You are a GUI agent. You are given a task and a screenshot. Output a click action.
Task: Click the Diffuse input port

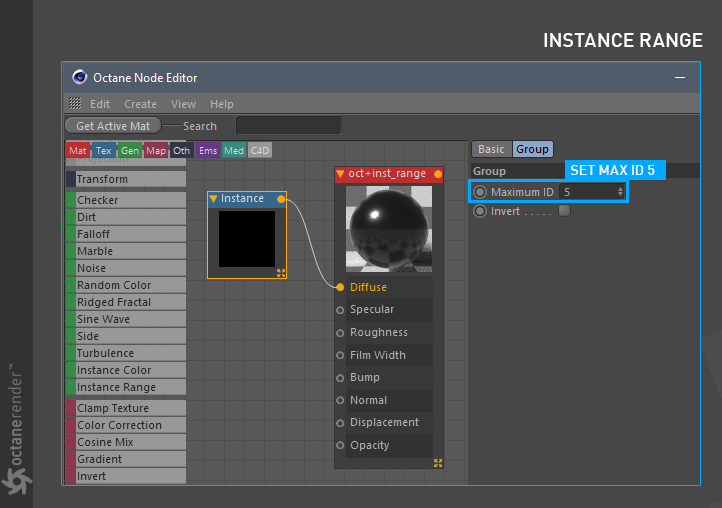click(340, 287)
